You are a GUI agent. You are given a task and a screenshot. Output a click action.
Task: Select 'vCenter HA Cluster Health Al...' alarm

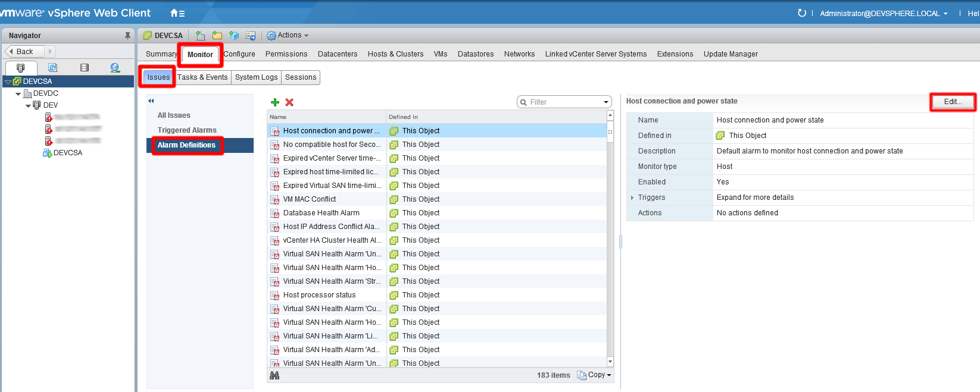436,240
